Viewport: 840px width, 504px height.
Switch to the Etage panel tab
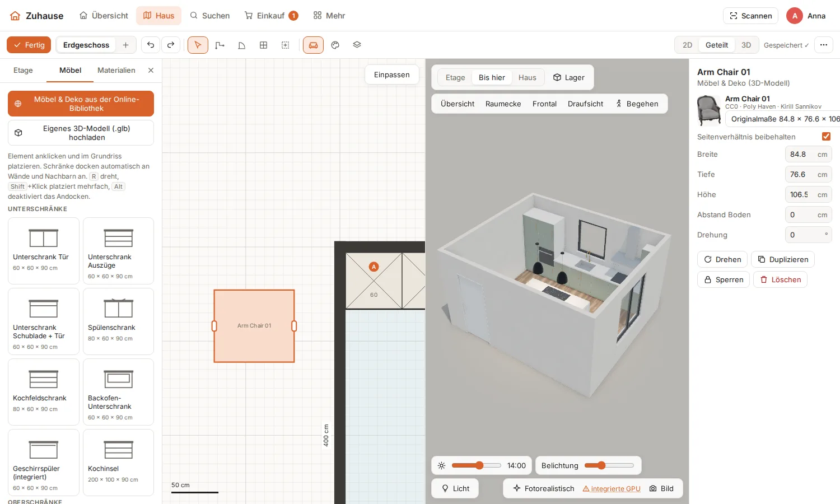[x=23, y=70]
